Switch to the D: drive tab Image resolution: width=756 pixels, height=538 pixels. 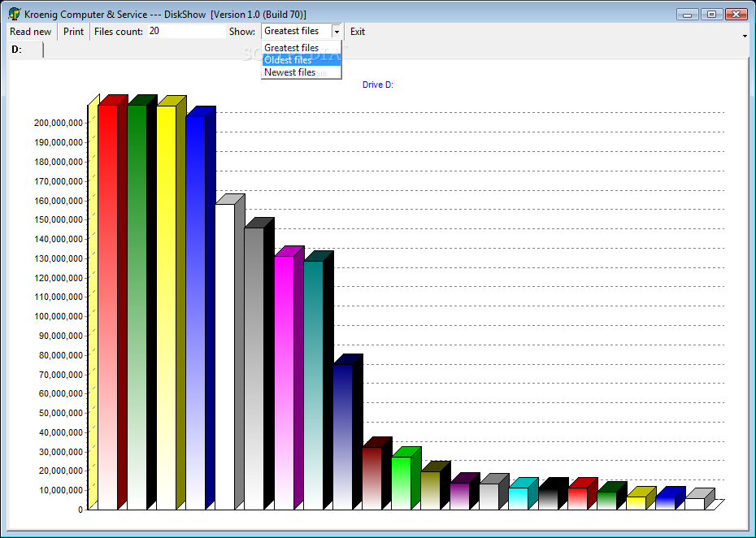click(25, 50)
